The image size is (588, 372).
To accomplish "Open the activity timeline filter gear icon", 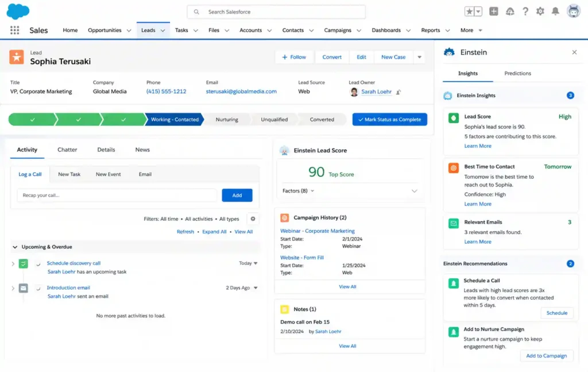I will (253, 219).
